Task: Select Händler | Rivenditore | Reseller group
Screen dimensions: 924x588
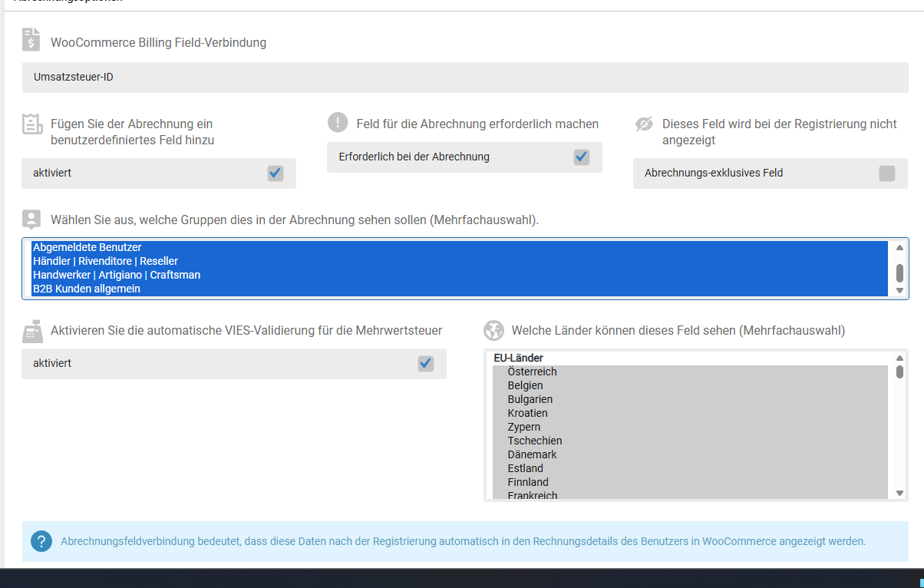Action: pos(105,261)
